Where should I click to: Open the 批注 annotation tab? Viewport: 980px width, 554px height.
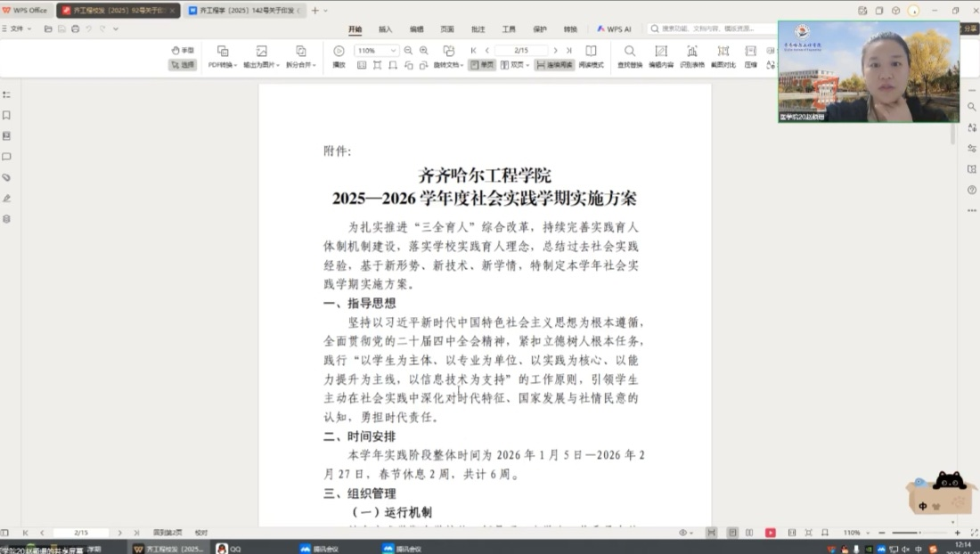[478, 29]
